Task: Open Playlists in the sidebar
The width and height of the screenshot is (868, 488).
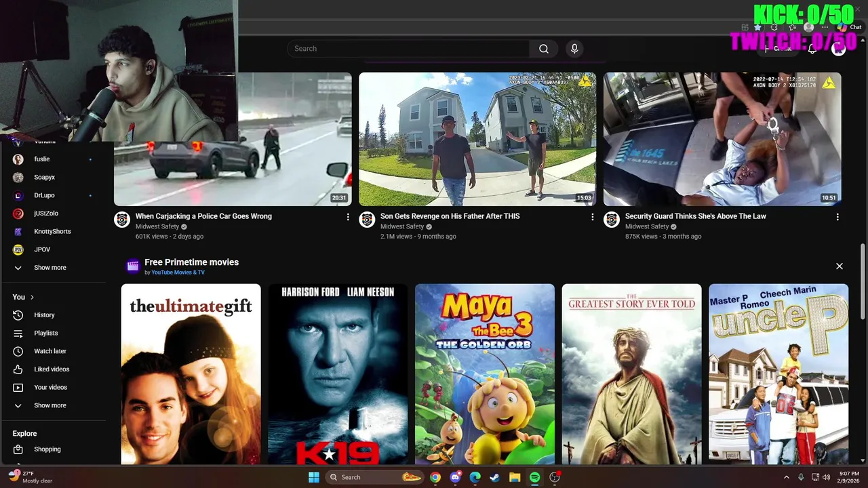Action: 46,333
